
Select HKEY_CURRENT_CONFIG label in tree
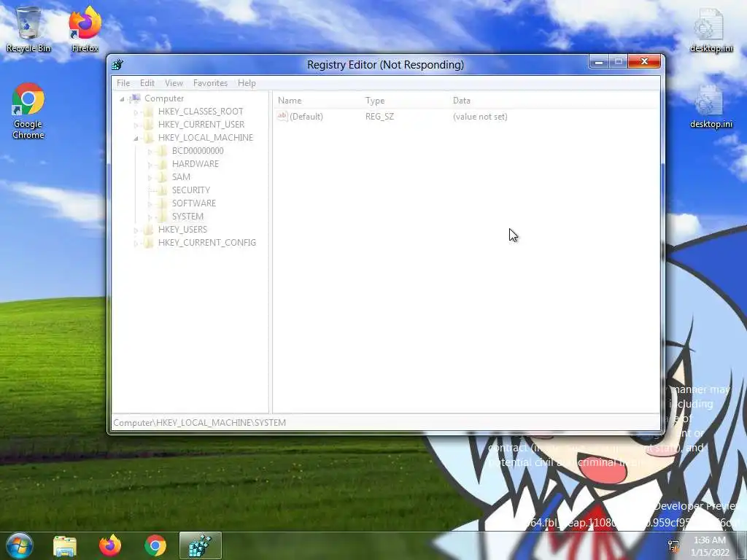[x=206, y=243]
